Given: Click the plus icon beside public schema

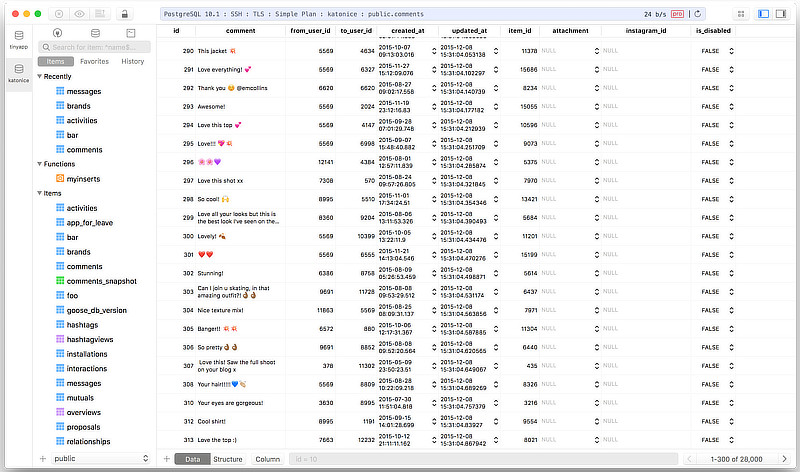Looking at the screenshot, I should pos(43,458).
